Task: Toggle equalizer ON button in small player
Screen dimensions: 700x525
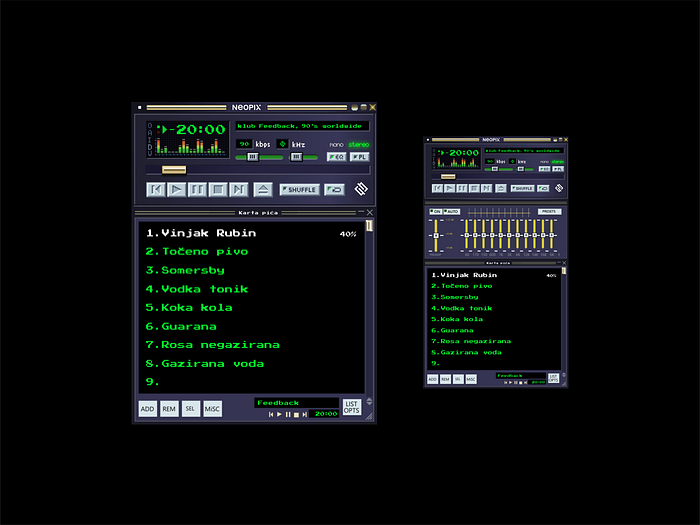Action: tap(435, 212)
